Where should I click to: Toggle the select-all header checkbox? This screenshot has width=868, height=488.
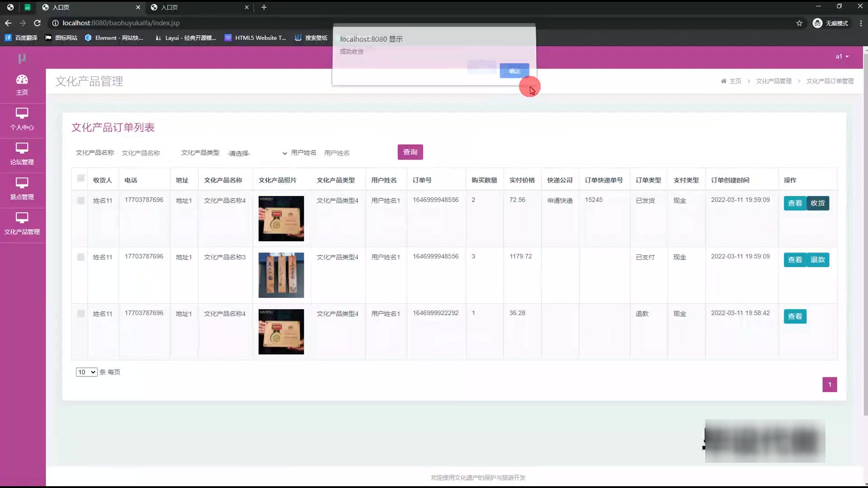tap(81, 178)
